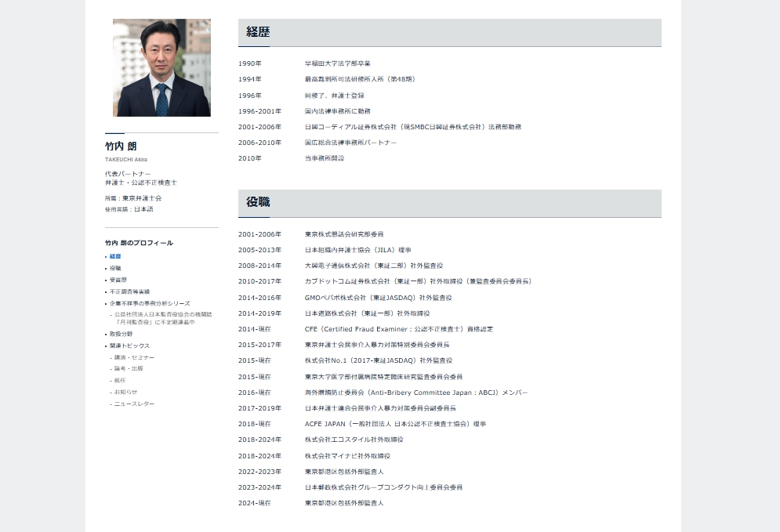
Task: Click the 2010年 entry 当事務所開設
Action: point(325,158)
